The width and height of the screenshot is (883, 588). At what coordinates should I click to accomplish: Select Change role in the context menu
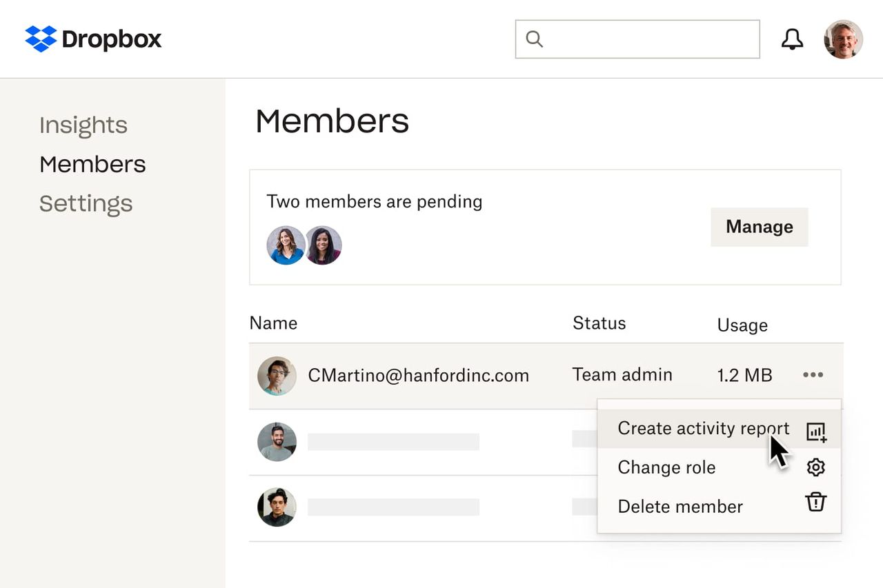pos(666,467)
